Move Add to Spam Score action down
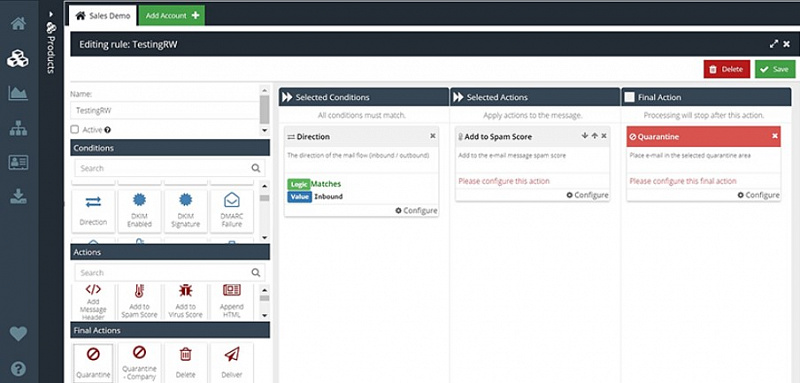800x383 pixels. click(x=585, y=136)
